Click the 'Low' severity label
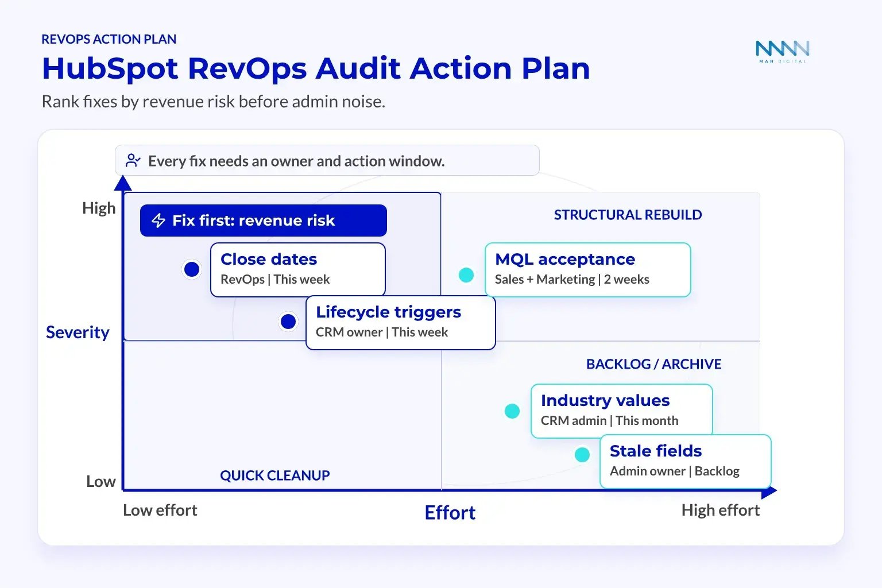The width and height of the screenshot is (882, 588). [x=101, y=481]
